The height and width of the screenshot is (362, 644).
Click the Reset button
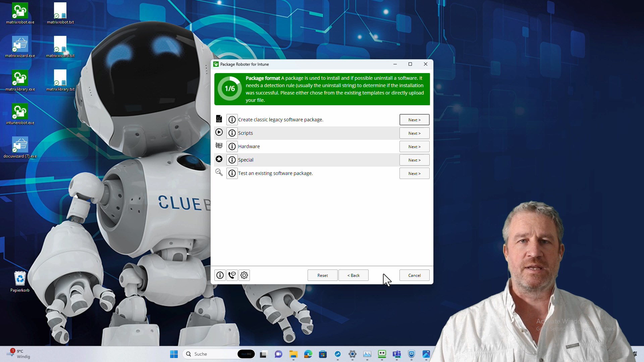pyautogui.click(x=322, y=275)
